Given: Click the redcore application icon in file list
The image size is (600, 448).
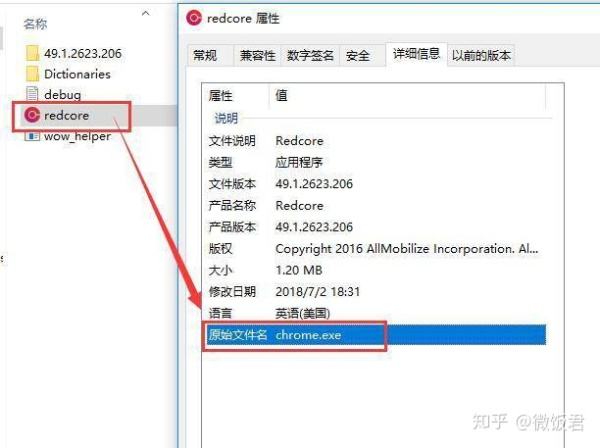Looking at the screenshot, I should (32, 115).
